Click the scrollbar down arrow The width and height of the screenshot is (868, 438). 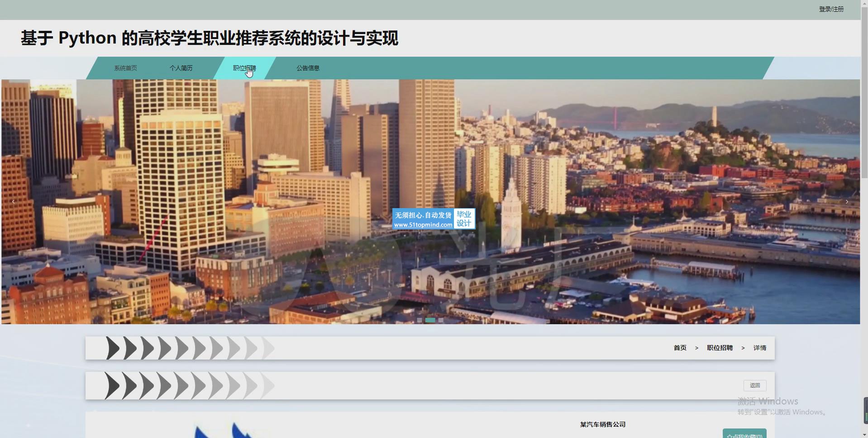[x=864, y=434]
